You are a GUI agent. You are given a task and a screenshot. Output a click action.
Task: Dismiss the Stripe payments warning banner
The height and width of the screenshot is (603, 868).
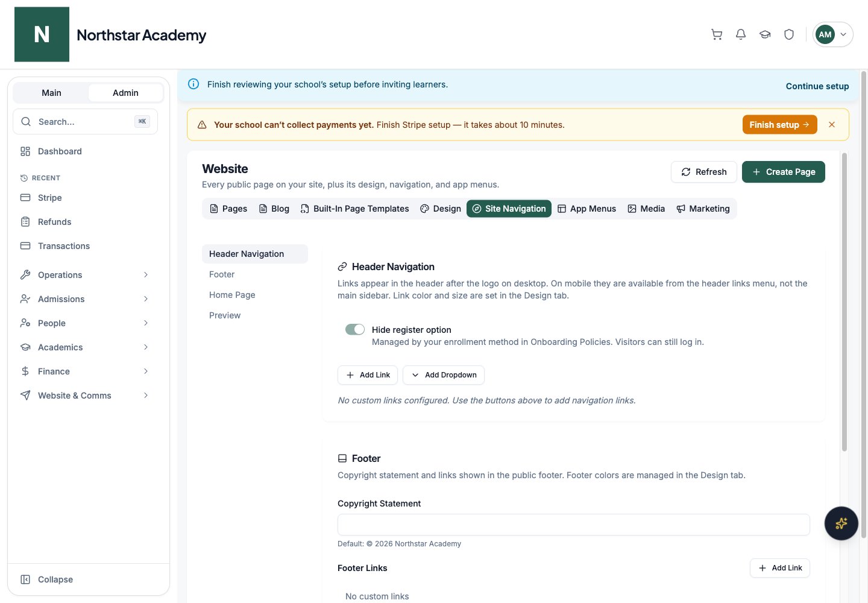point(832,125)
